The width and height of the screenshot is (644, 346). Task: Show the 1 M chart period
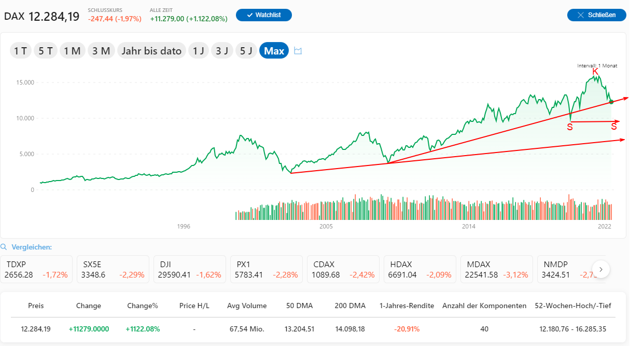pyautogui.click(x=72, y=51)
